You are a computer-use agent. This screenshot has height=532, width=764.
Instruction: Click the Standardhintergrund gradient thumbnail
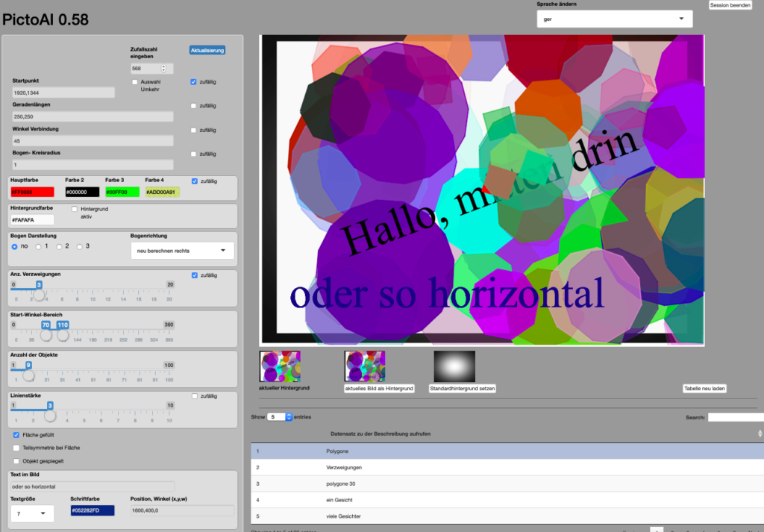pos(454,366)
